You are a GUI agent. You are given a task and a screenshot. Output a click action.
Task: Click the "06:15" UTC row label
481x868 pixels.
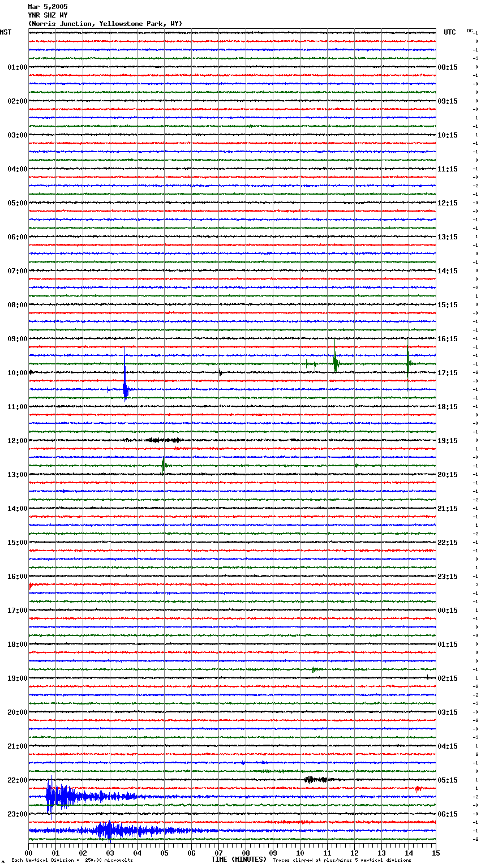point(448,814)
